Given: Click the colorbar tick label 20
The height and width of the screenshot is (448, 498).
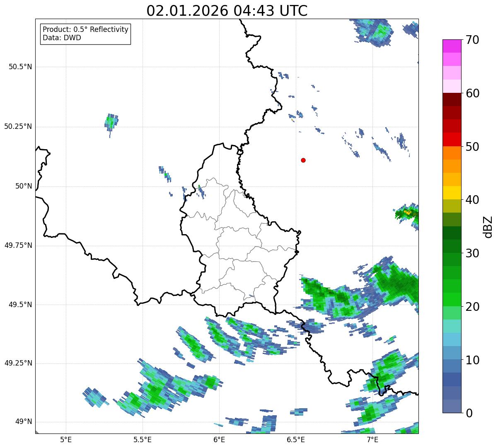Looking at the screenshot, I should (x=472, y=307).
